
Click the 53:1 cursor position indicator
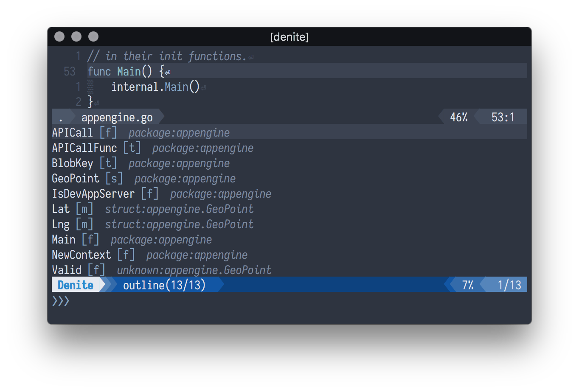[503, 117]
